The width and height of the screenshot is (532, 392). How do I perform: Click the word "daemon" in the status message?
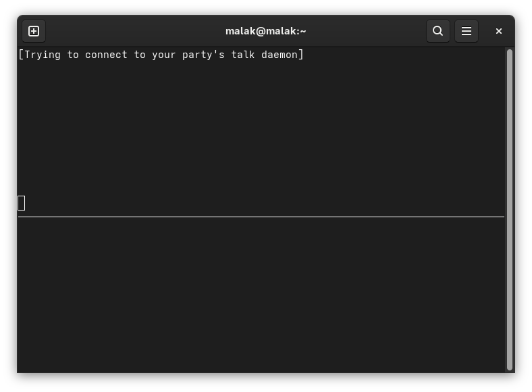tap(280, 55)
